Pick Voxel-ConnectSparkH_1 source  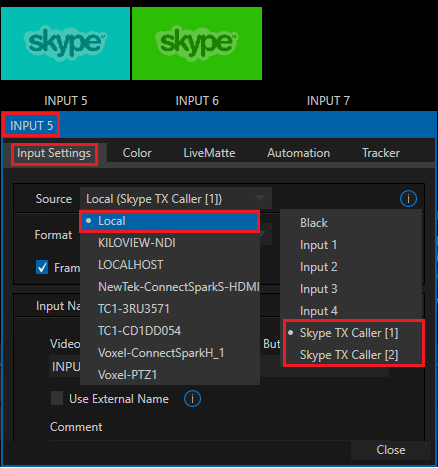pos(170,353)
